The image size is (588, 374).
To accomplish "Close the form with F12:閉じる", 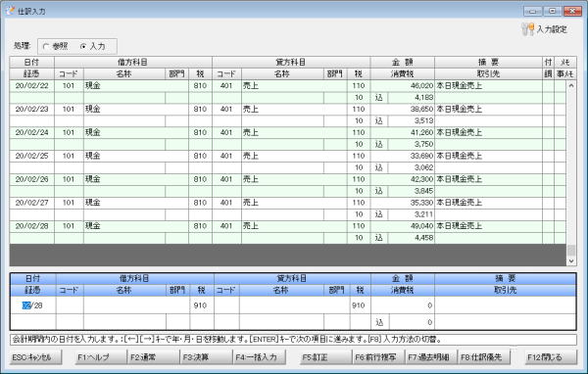I will (x=551, y=357).
